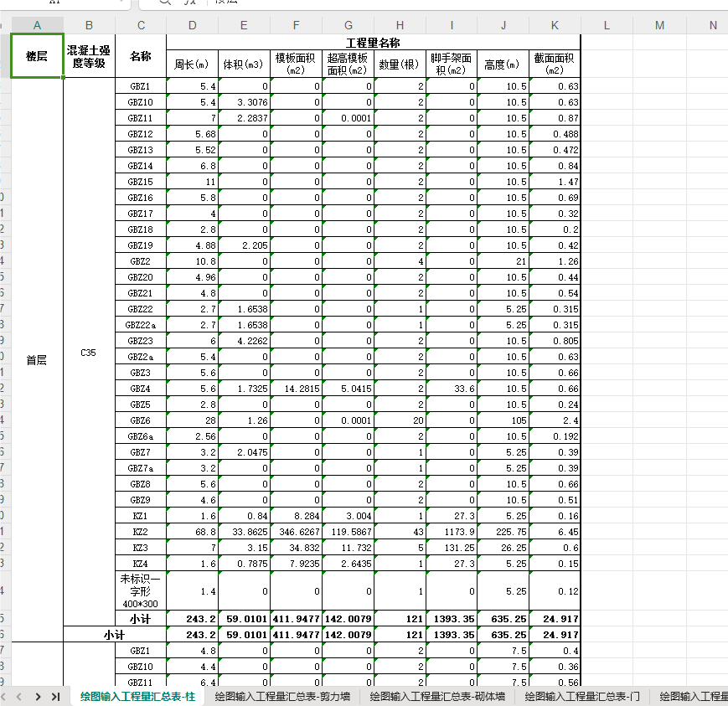Select the 名称 header cell
Image resolution: width=728 pixels, height=706 pixels.
[x=141, y=56]
